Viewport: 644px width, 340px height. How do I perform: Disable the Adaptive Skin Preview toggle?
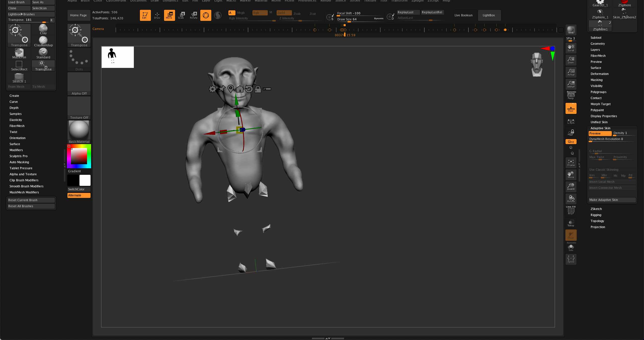point(600,134)
